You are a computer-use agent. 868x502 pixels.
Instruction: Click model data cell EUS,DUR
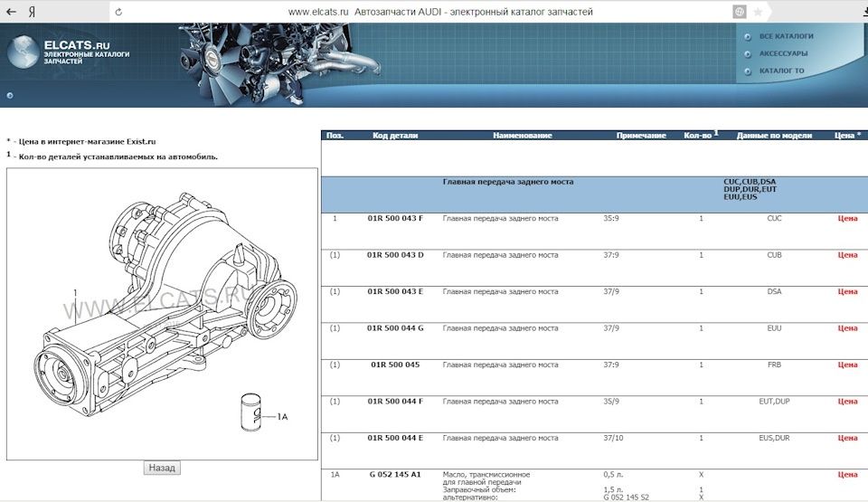[x=774, y=438]
